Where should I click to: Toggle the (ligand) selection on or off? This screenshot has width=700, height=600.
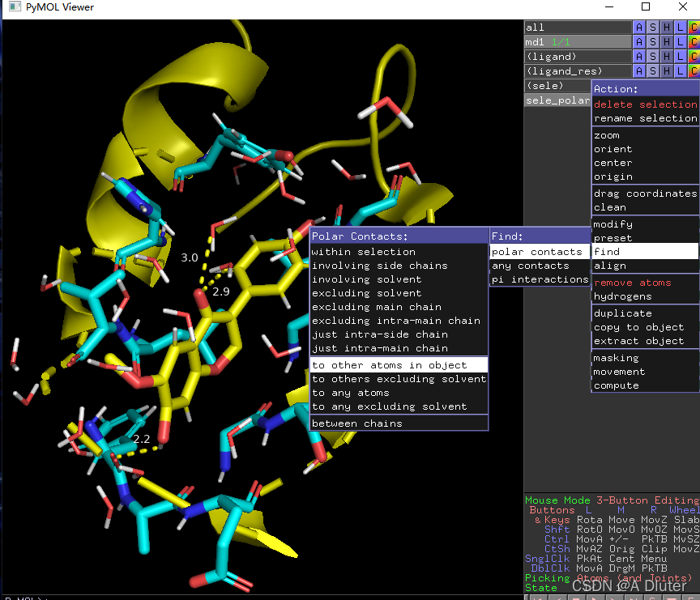pyautogui.click(x=578, y=57)
